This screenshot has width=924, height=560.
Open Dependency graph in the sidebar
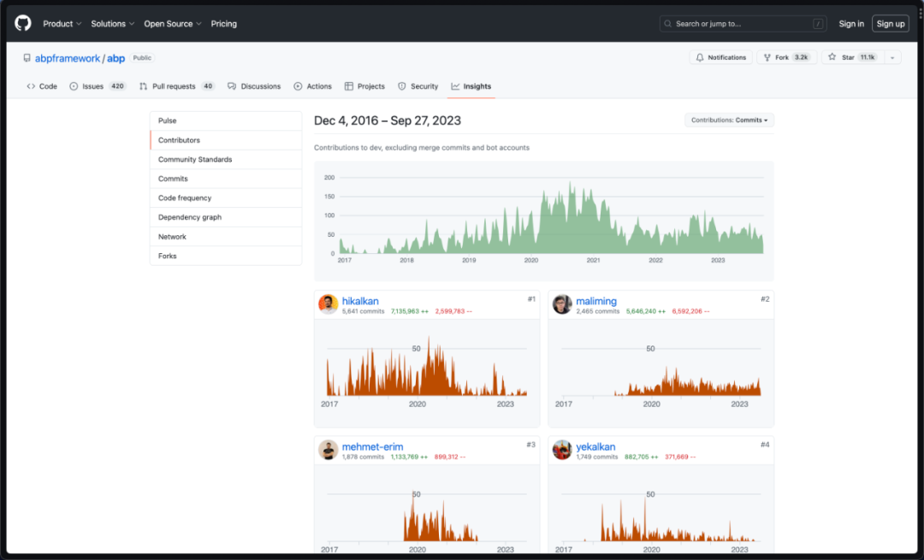click(226, 217)
